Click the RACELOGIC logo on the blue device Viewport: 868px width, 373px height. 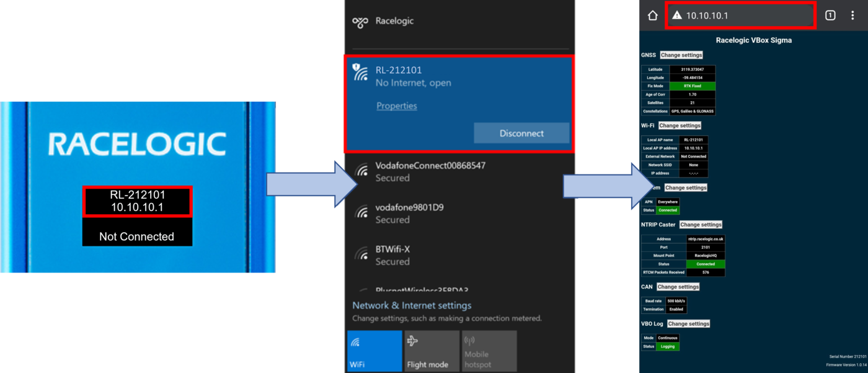coord(137,145)
